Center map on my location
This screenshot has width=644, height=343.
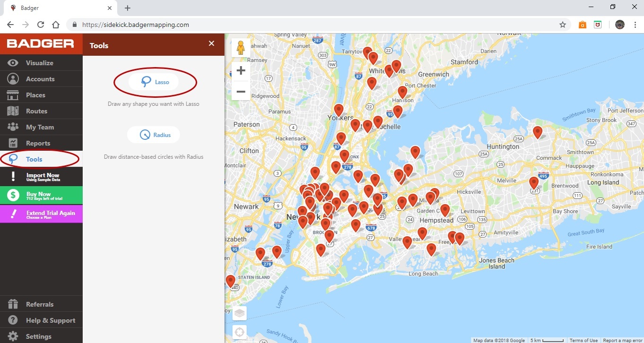240,332
